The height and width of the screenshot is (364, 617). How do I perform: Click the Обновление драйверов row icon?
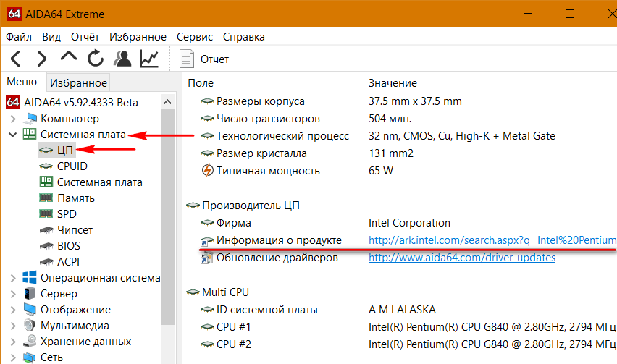tap(206, 258)
